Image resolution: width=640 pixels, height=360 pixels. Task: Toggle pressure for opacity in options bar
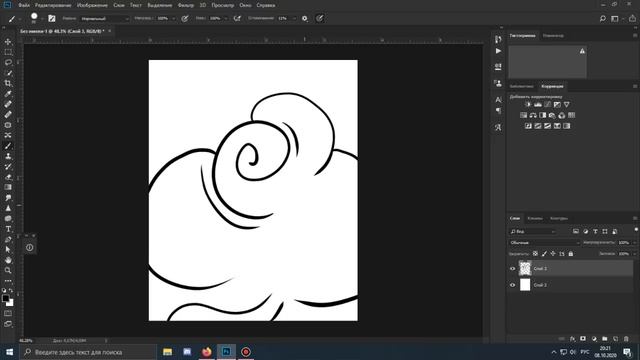click(x=185, y=18)
